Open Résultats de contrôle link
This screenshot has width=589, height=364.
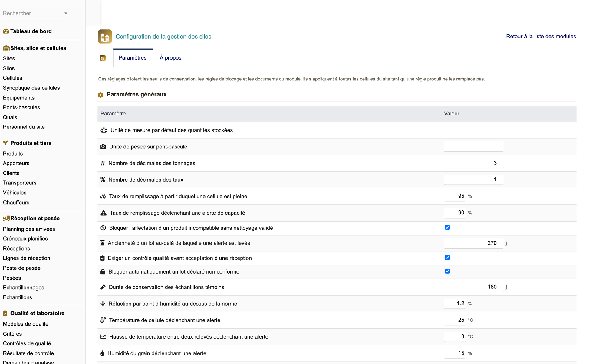click(x=28, y=353)
